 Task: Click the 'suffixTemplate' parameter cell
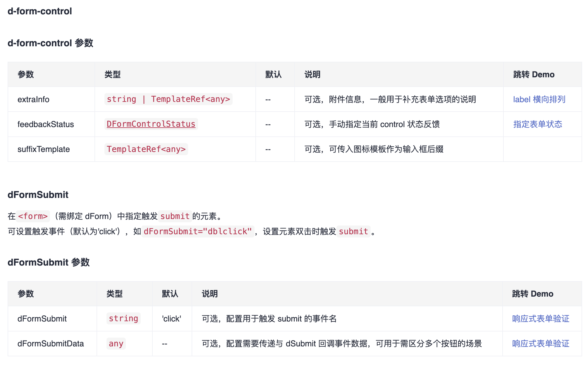(x=44, y=149)
